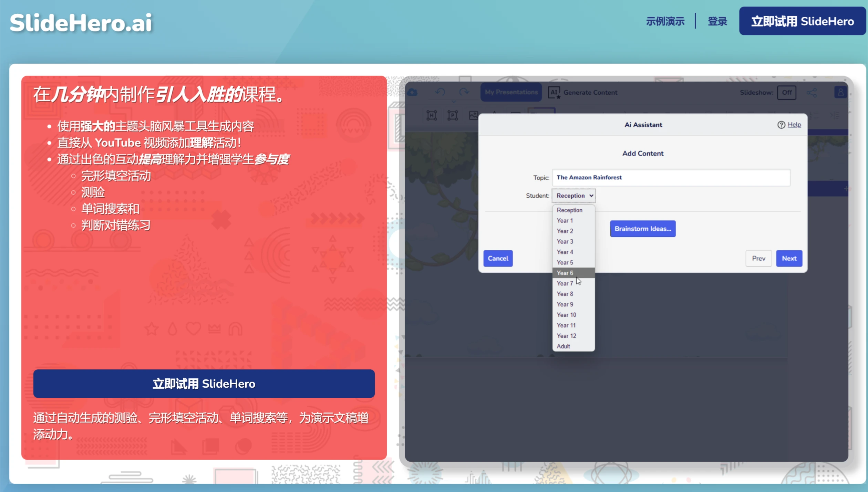This screenshot has width=868, height=492.
Task: Turn the Slideshow toggle On
Action: (787, 92)
